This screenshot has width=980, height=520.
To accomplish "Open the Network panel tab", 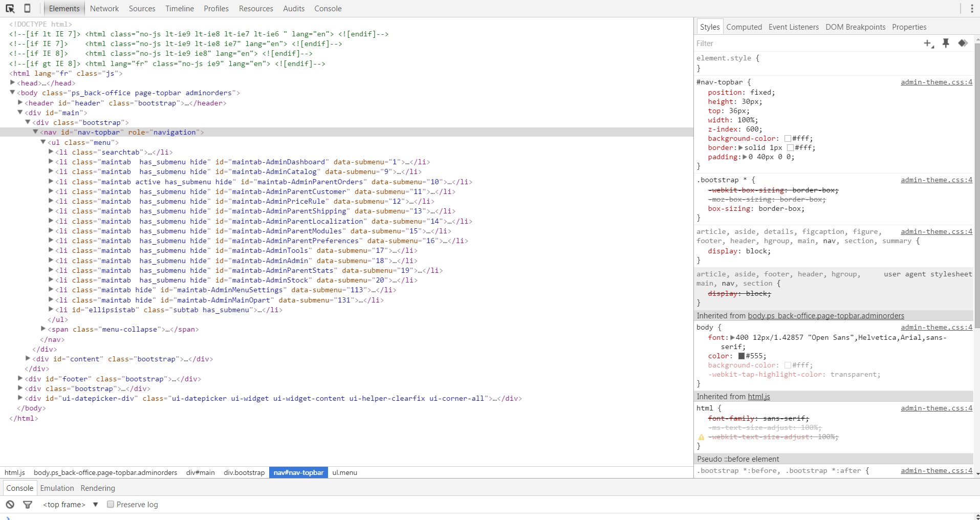I will click(x=104, y=9).
